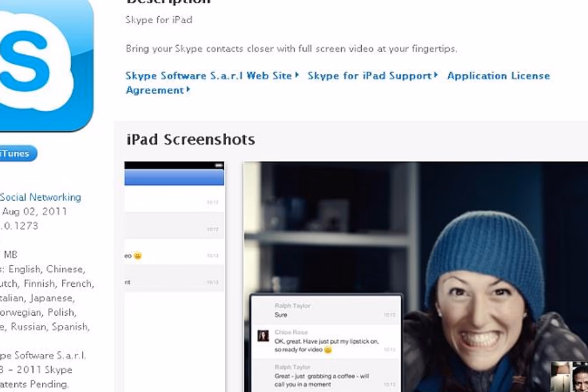
Task: Click the iPad Screenshots heading
Action: pyautogui.click(x=191, y=139)
